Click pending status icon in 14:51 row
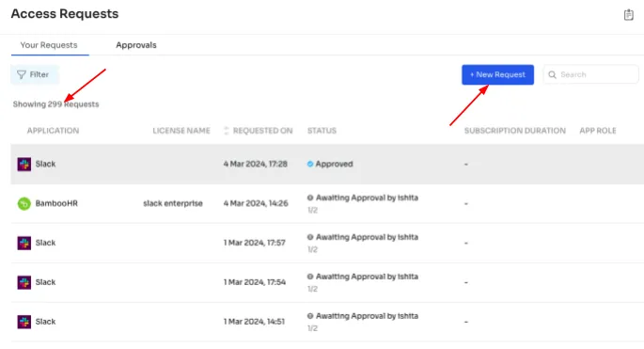Image resolution: width=644 pixels, height=349 pixels. [310, 316]
